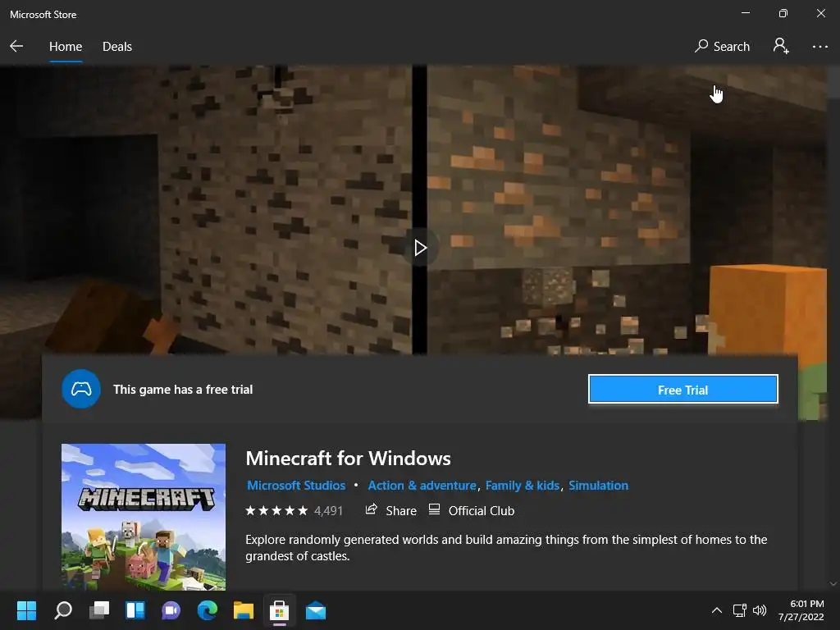
Task: Click the Minecraft for Windows title
Action: pyautogui.click(x=348, y=458)
